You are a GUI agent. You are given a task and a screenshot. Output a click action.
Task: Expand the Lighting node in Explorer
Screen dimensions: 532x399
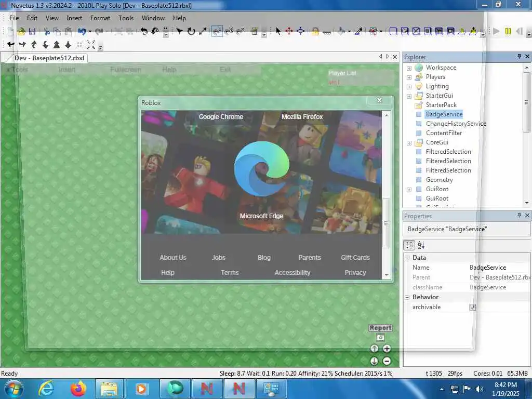(409, 87)
